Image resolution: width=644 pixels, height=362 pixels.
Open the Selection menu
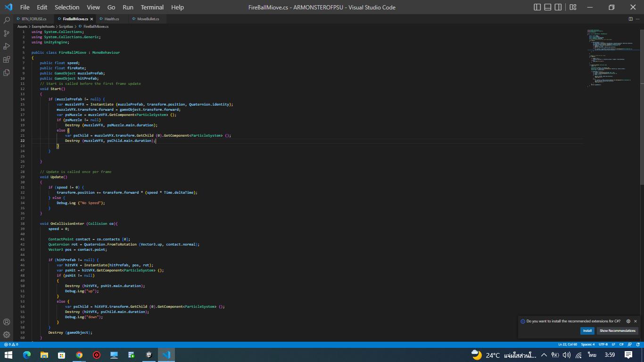pyautogui.click(x=67, y=7)
